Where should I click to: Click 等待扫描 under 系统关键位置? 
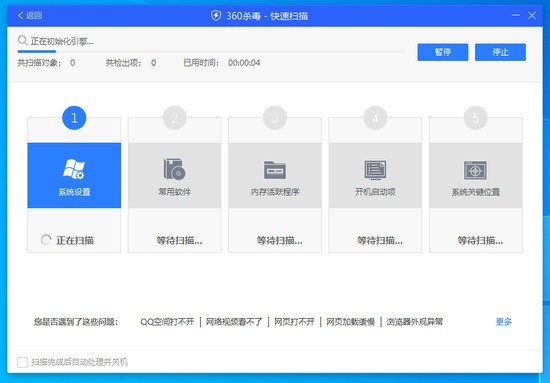480,241
